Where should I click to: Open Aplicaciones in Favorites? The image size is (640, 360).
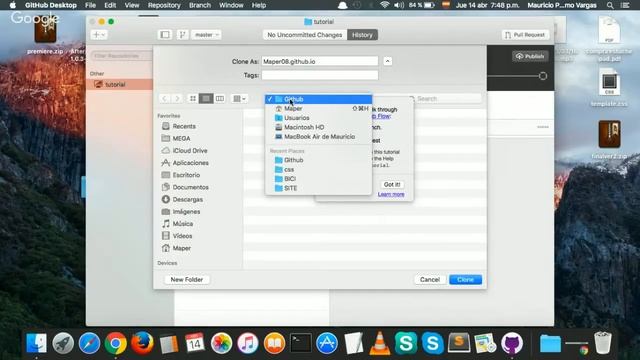[190, 163]
